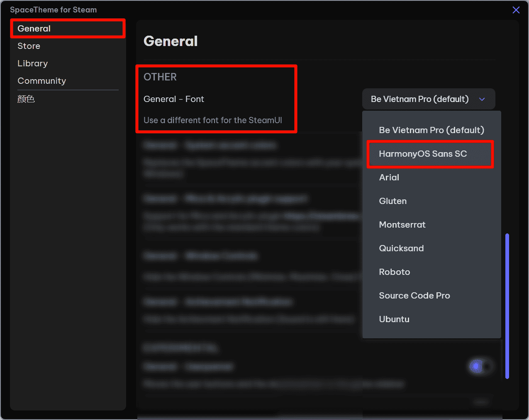Collapse the Be Vietnam Pro font dropdown
Viewport: 529px width, 420px height.
(x=419, y=99)
